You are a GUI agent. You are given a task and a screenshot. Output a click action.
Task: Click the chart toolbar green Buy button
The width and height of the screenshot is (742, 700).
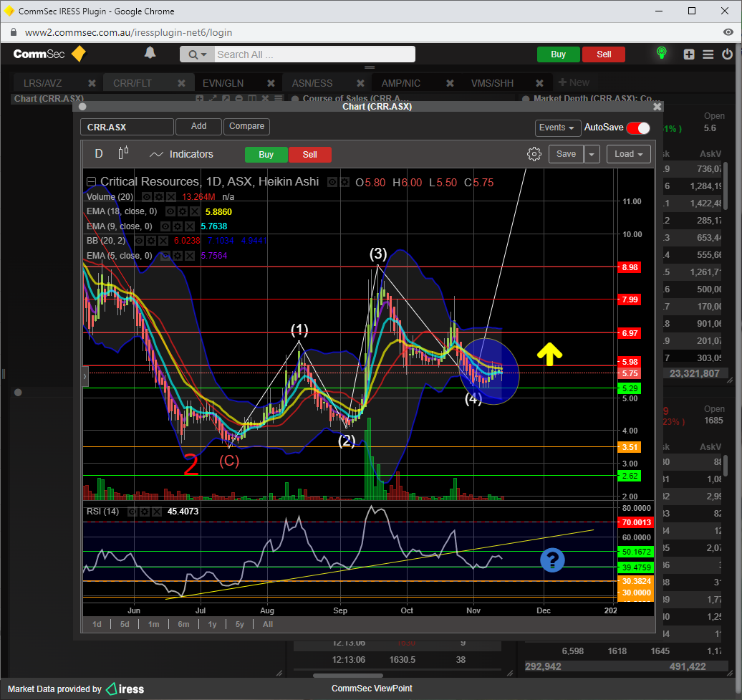click(x=266, y=155)
